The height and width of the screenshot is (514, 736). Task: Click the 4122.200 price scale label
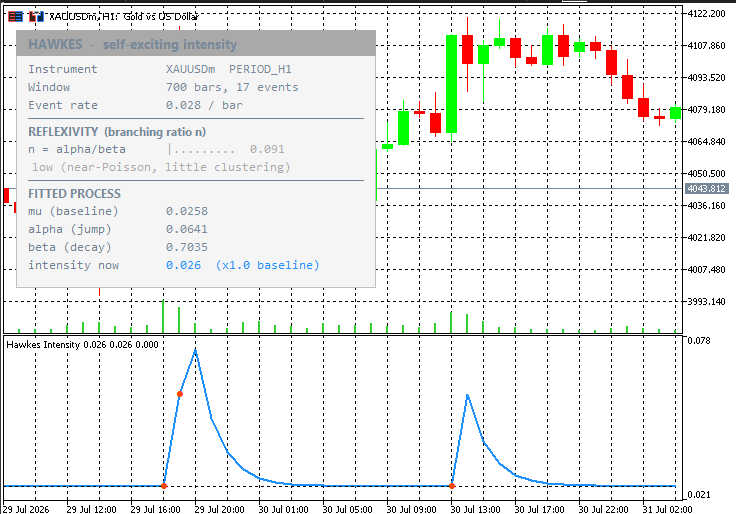pyautogui.click(x=706, y=13)
